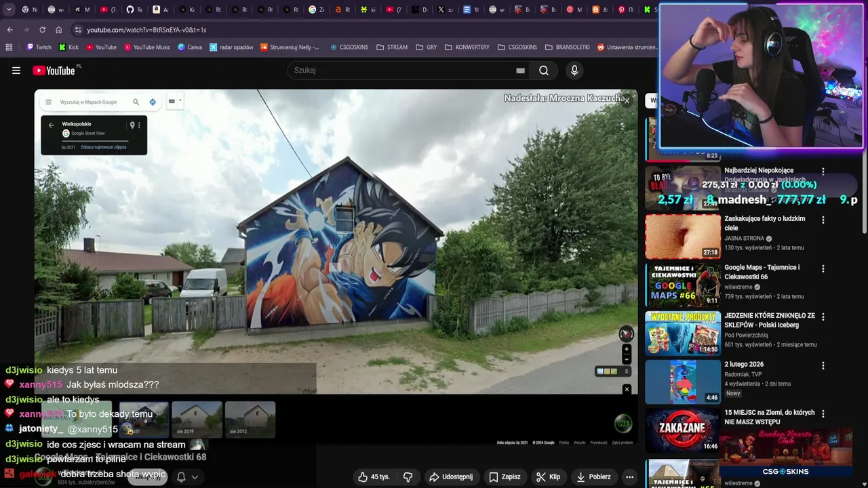View site information icon in address bar
Screen dimensions: 868x488
pyautogui.click(x=78, y=30)
